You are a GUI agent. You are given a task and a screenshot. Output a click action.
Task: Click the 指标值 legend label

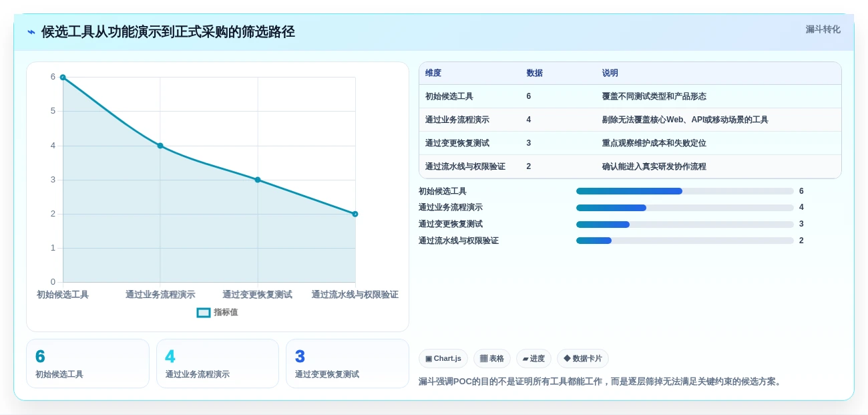pyautogui.click(x=226, y=312)
